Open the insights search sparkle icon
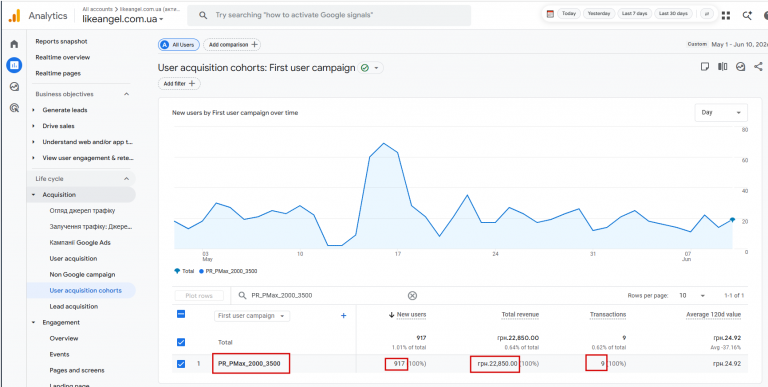The height and width of the screenshot is (387, 768). click(747, 16)
